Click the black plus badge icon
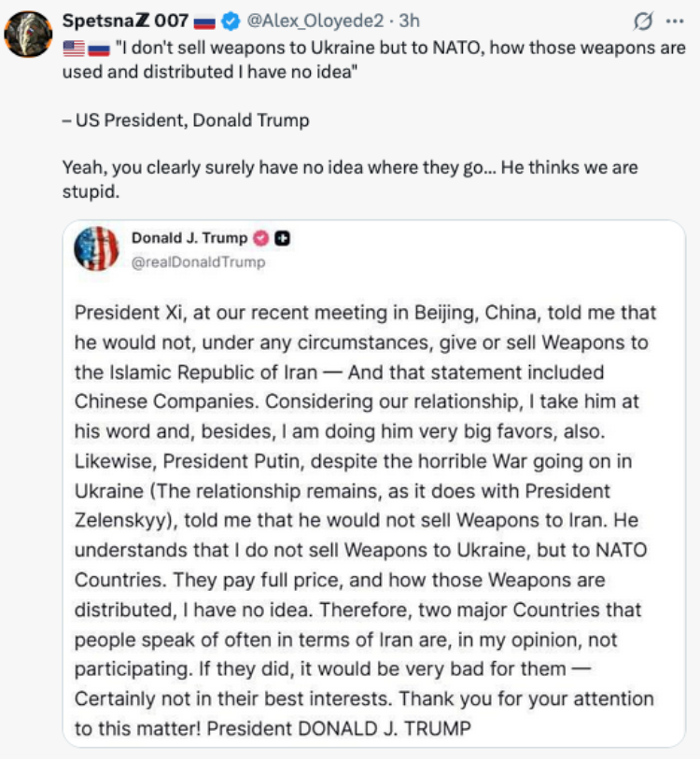This screenshot has width=700, height=759. click(x=282, y=238)
